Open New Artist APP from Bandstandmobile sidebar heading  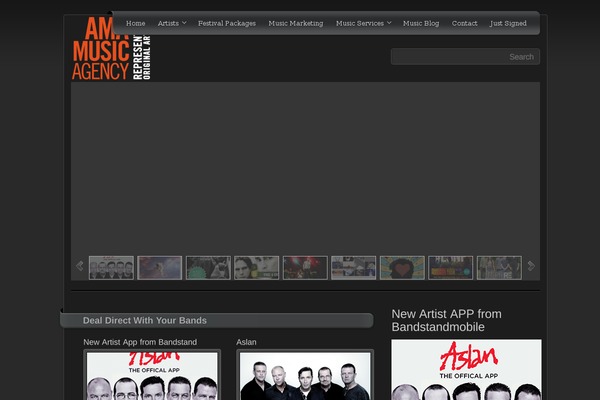[x=446, y=320]
